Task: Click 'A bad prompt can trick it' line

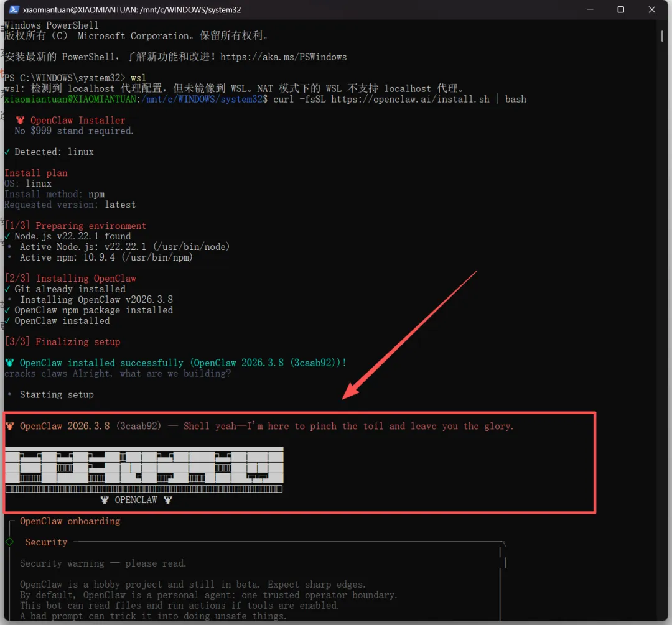Action: point(153,616)
